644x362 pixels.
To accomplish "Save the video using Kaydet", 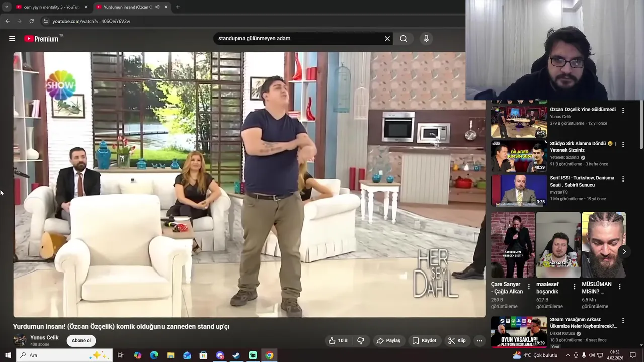I will tap(424, 341).
